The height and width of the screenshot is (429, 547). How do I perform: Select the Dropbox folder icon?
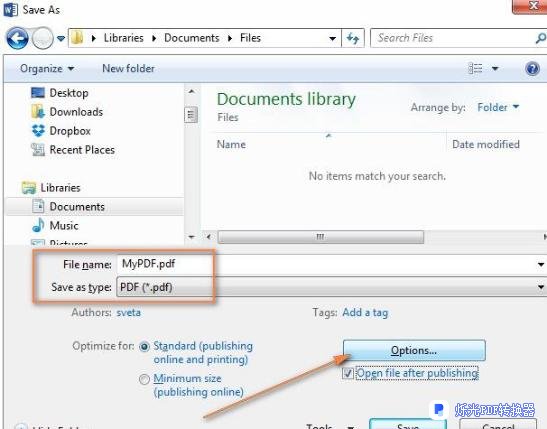38,131
